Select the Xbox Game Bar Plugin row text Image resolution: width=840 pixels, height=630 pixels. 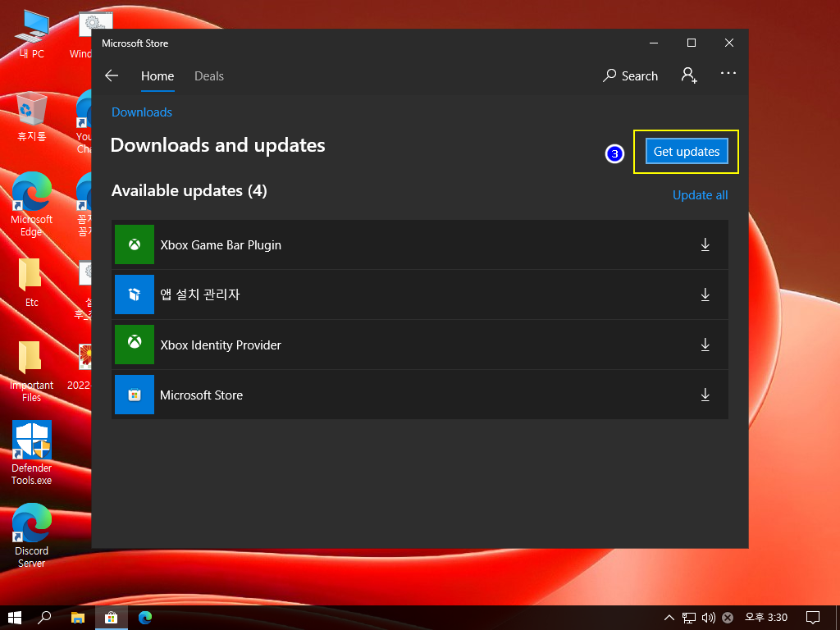(221, 244)
